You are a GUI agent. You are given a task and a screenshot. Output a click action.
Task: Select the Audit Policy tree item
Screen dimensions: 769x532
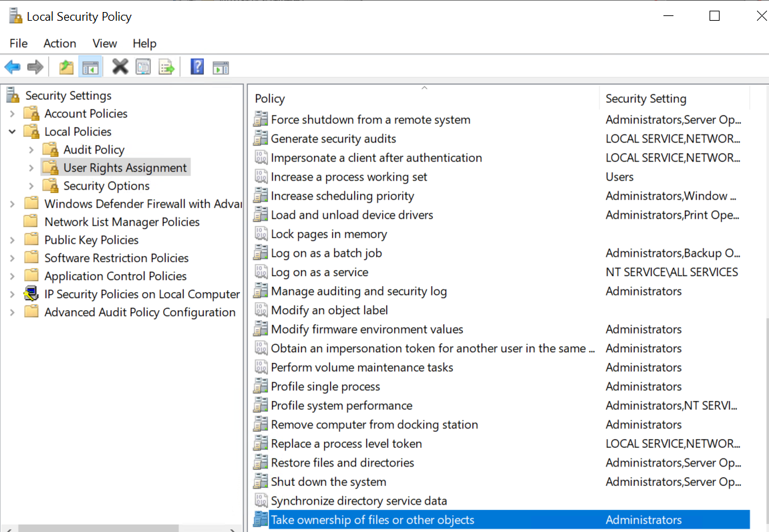tap(94, 150)
